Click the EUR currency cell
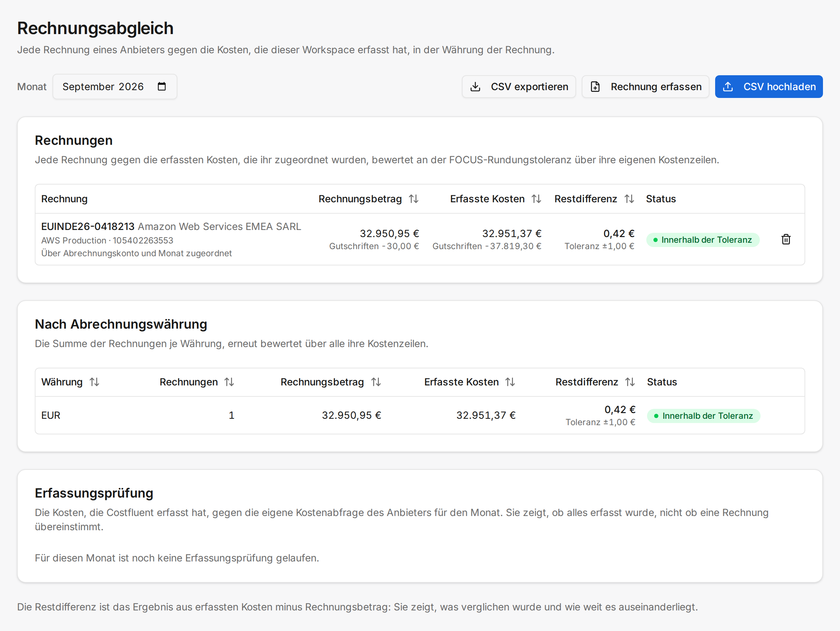 tap(51, 415)
